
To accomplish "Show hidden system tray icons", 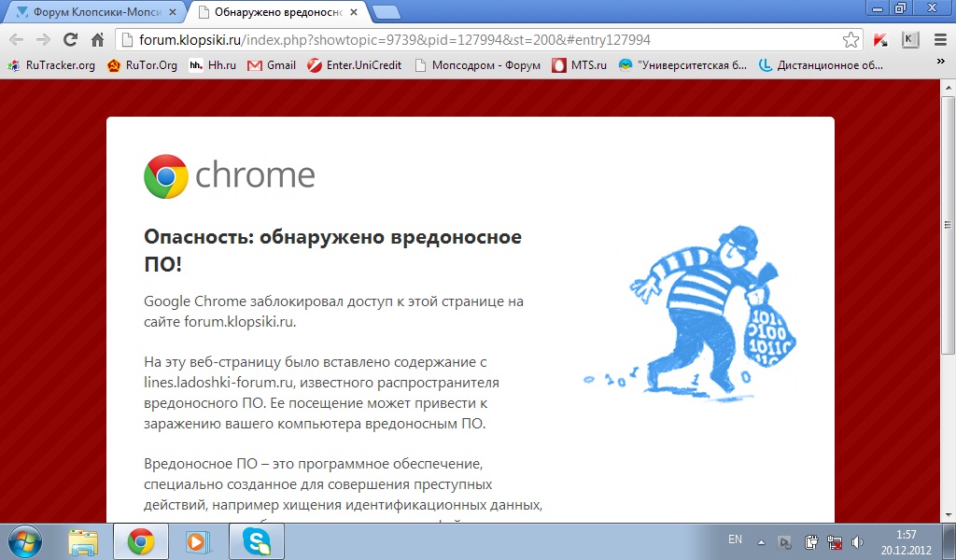I will (x=761, y=541).
